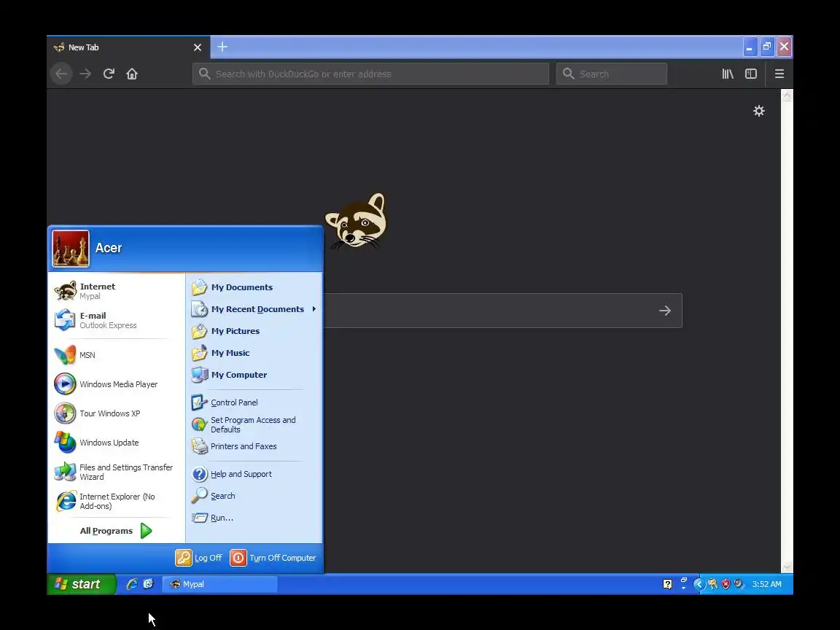Open the Run... dialog
This screenshot has width=840, height=630.
(x=254, y=518)
